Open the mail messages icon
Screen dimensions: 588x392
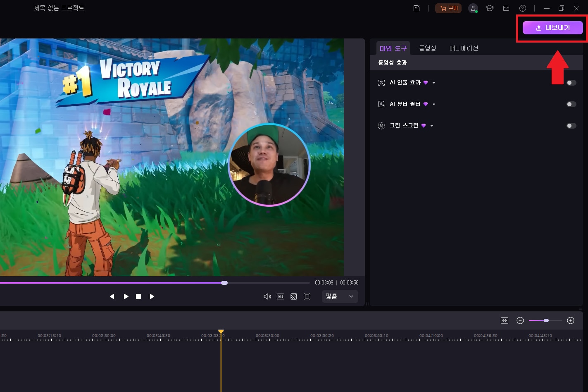(506, 8)
